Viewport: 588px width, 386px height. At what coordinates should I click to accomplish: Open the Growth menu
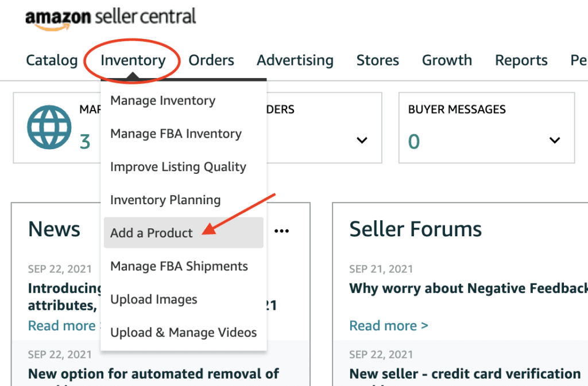point(447,60)
